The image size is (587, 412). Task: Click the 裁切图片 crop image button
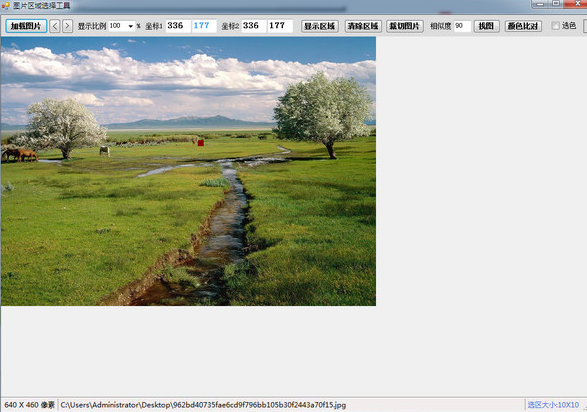[405, 26]
